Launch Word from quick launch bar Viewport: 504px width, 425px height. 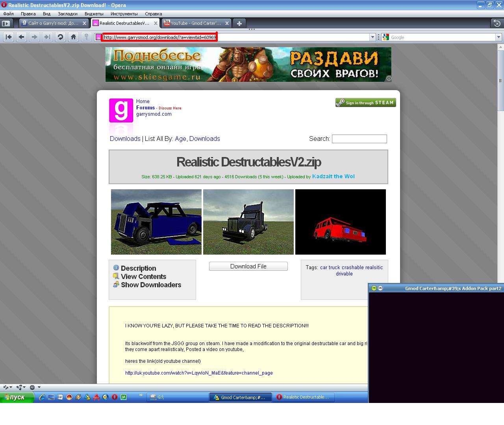[x=60, y=397]
